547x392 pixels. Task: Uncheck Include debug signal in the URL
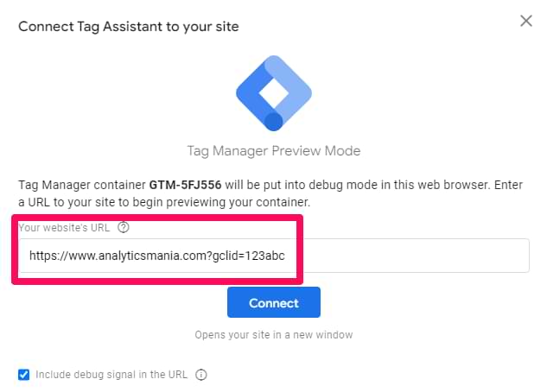click(x=23, y=375)
